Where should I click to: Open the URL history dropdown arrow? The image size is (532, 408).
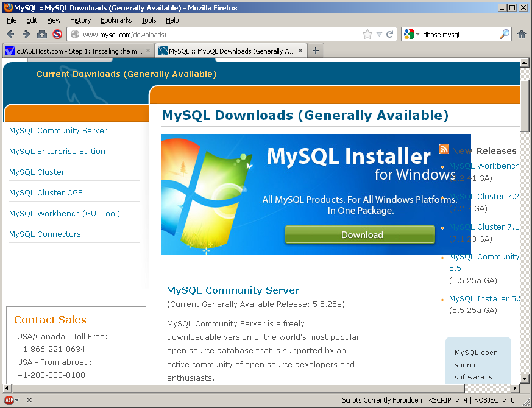pos(379,34)
